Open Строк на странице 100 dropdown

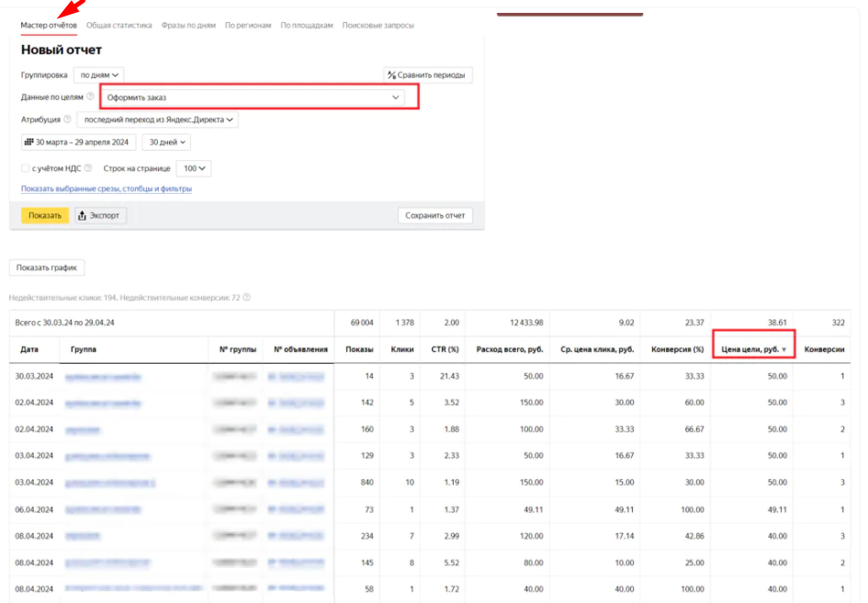(195, 169)
